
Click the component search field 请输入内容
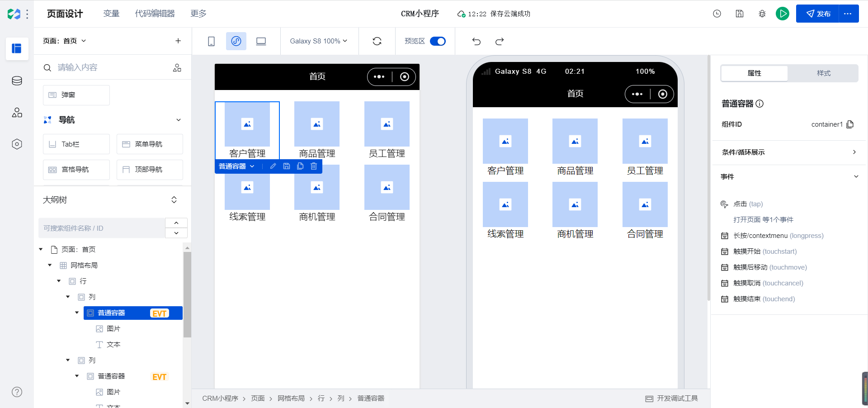[x=106, y=68]
